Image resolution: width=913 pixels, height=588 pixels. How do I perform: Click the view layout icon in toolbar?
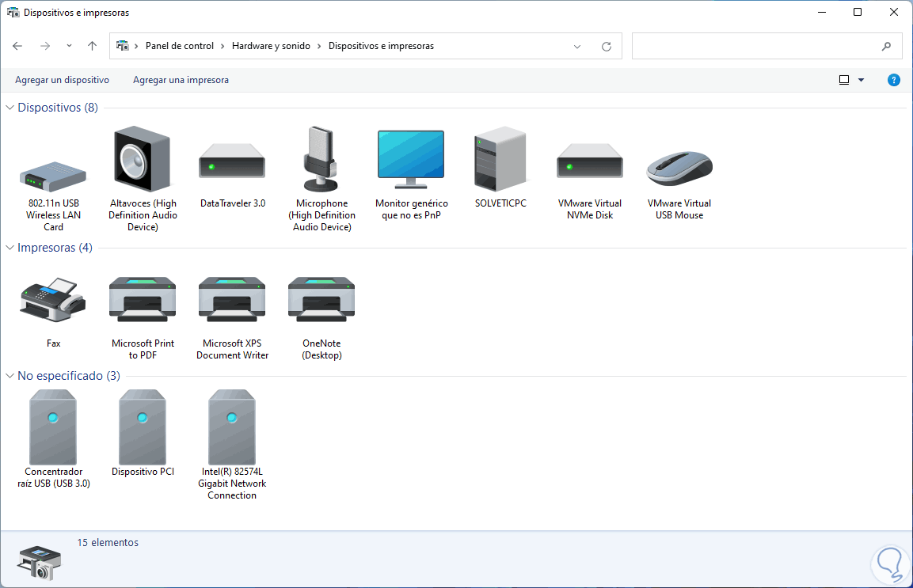tap(843, 80)
